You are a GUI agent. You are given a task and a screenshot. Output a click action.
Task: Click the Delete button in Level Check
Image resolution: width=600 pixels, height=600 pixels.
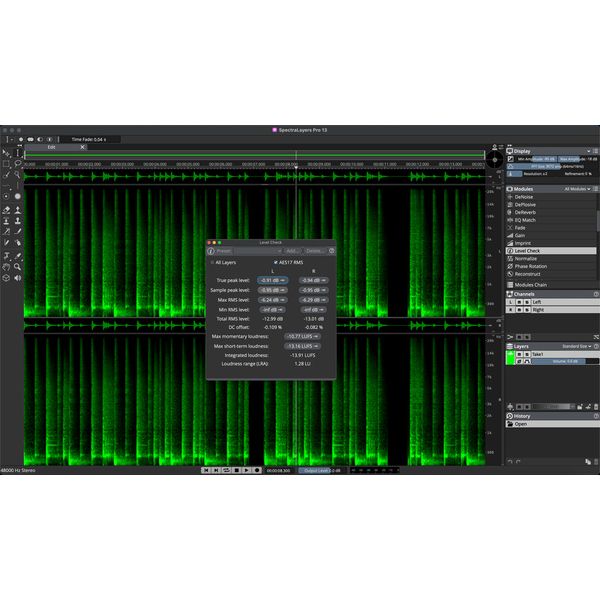pyautogui.click(x=314, y=251)
